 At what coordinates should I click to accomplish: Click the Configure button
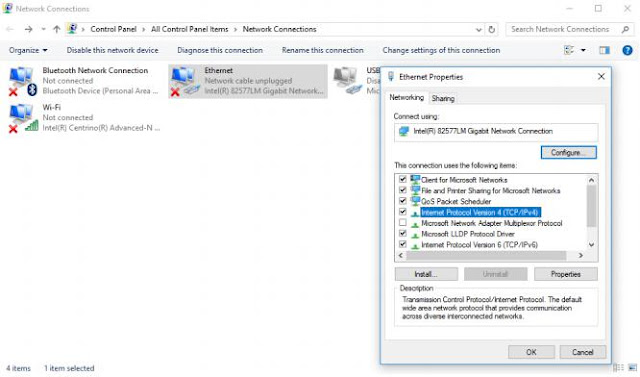pyautogui.click(x=569, y=153)
